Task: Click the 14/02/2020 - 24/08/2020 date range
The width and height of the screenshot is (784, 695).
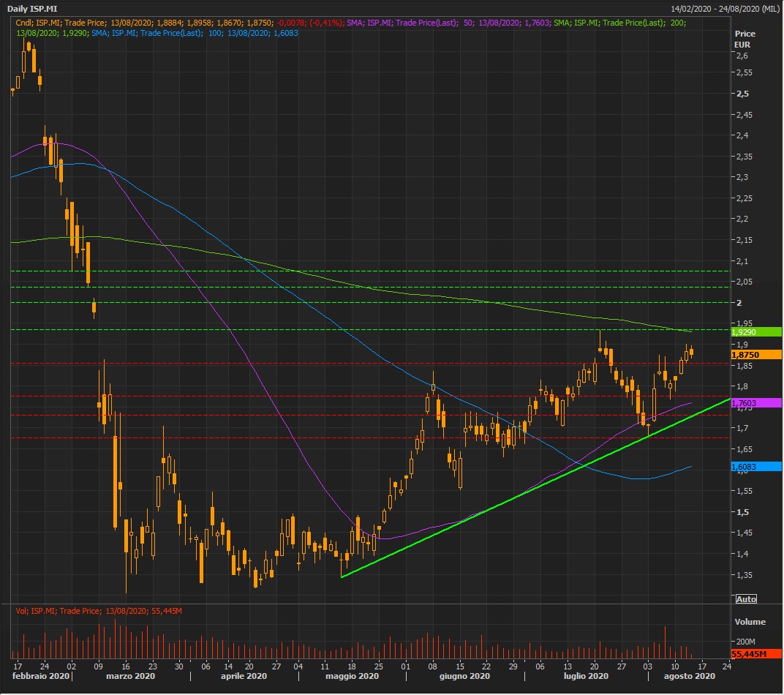Action: tap(725, 9)
